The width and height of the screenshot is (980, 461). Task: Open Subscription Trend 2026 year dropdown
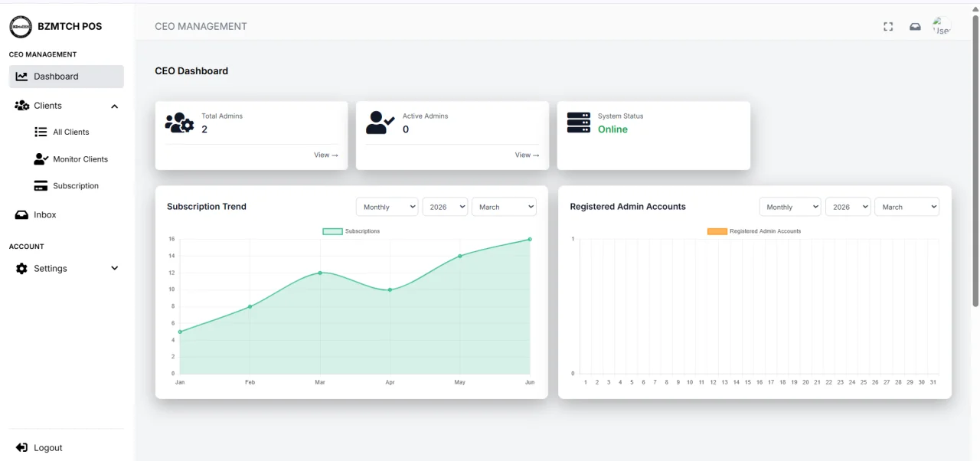coord(445,207)
